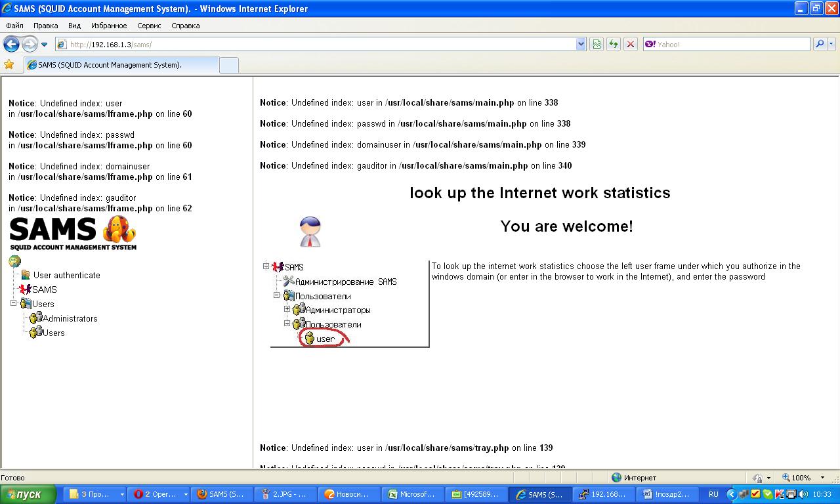Open the Справка menu
The width and height of the screenshot is (840, 504).
tap(185, 26)
